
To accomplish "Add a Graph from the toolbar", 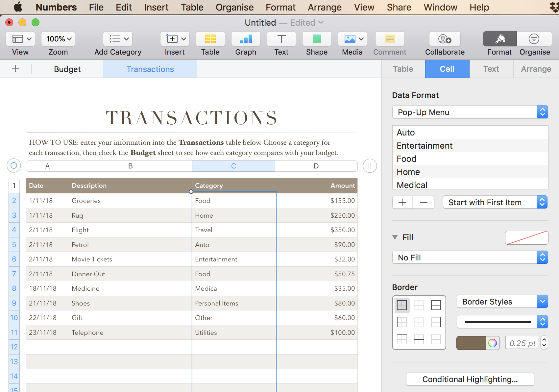I will 246,39.
